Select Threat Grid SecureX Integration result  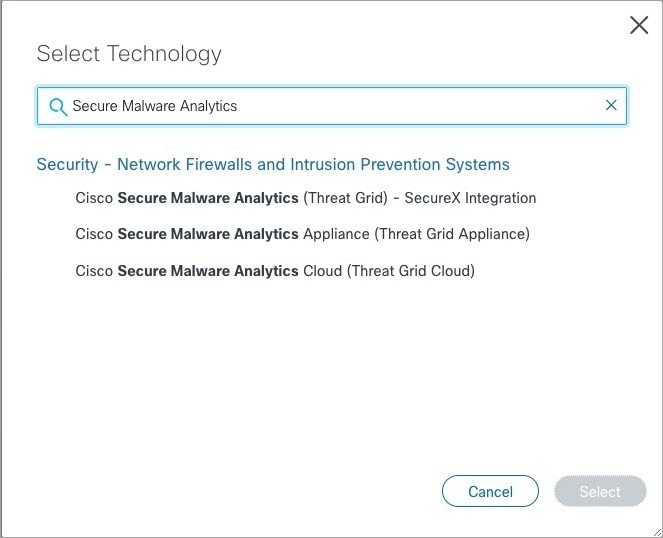pos(306,198)
